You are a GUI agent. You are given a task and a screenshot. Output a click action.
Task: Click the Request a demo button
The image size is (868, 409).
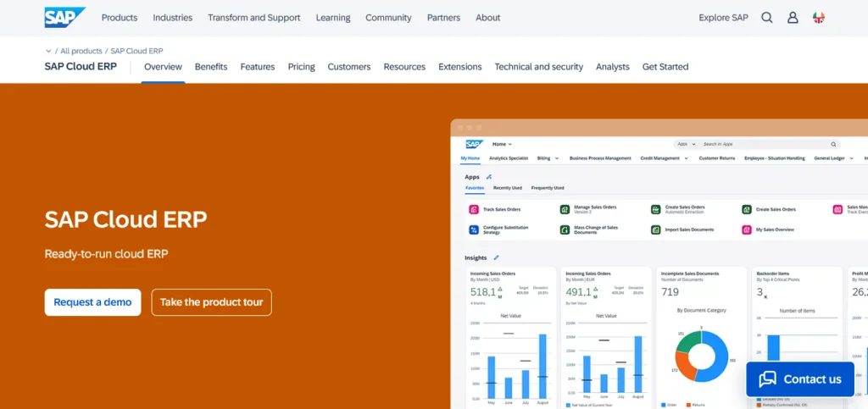[92, 302]
